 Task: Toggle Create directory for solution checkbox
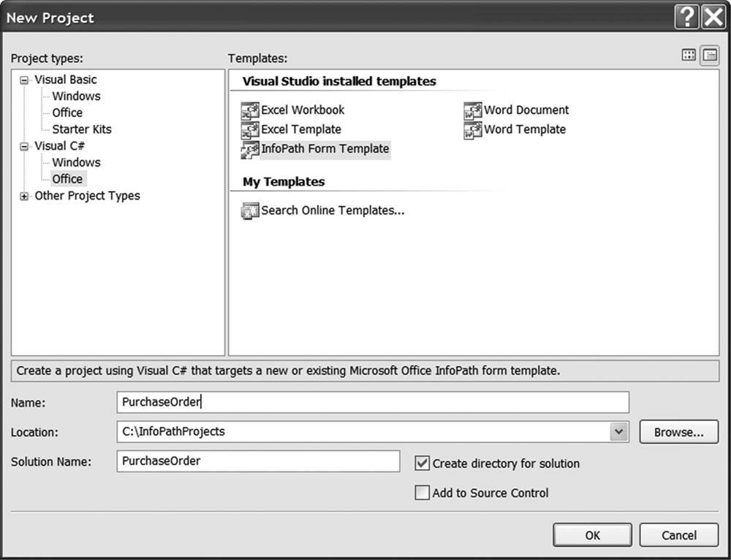[x=422, y=463]
